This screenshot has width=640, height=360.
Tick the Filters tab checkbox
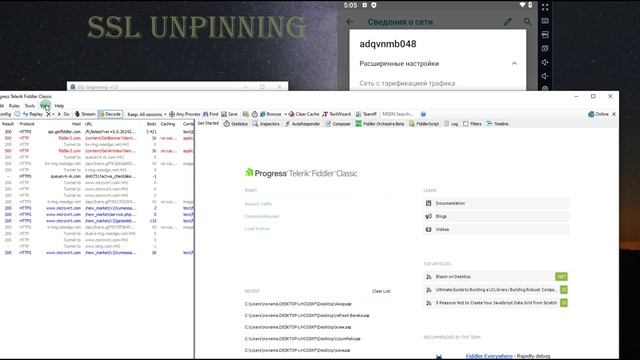tap(466, 124)
